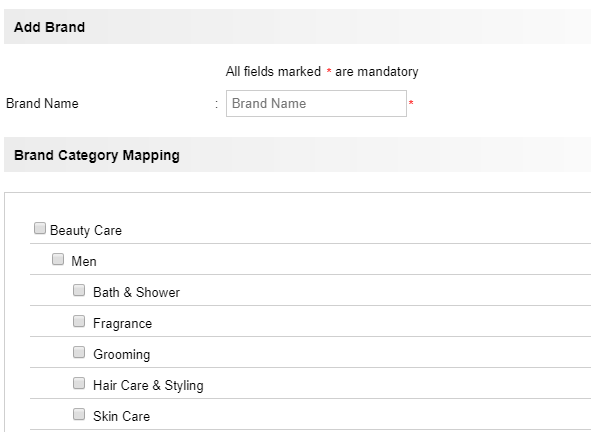The width and height of the screenshot is (591, 432).
Task: Click the Men subcategory label
Action: pos(84,261)
